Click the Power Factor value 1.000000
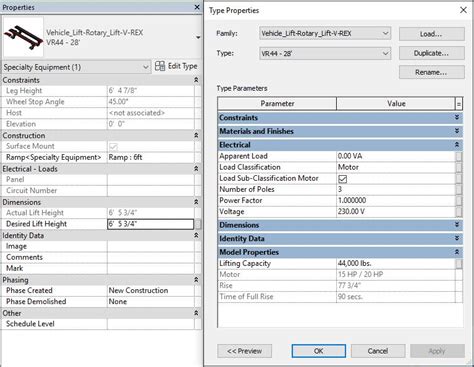Viewport: 474px width, 367px height. pyautogui.click(x=396, y=200)
